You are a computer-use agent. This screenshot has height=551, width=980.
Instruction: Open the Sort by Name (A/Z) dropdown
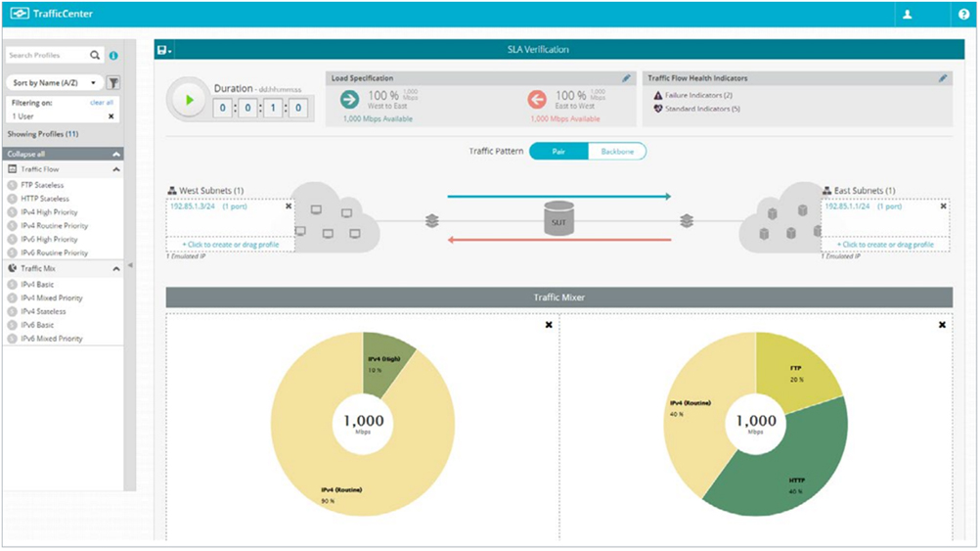click(55, 83)
